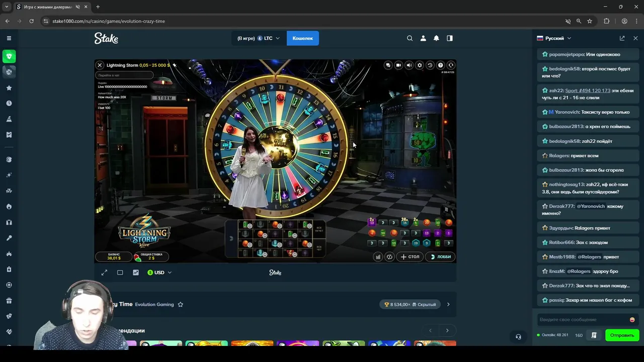This screenshot has height=362, width=644.
Task: Click the Введите свое сообщение chat field
Action: (583, 320)
